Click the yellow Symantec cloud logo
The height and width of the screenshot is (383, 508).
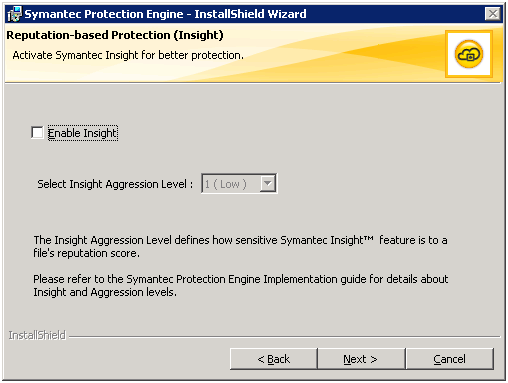pos(469,54)
